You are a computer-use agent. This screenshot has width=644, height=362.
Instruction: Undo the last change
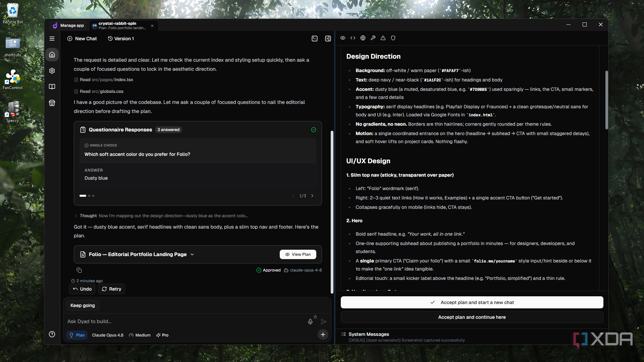point(82,289)
